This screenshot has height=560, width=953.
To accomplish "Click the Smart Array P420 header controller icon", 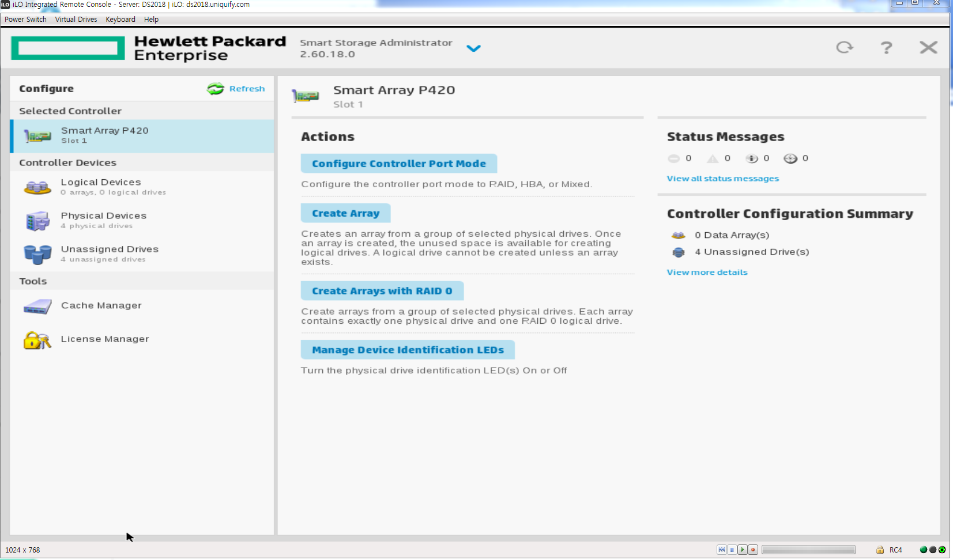I will coord(306,96).
